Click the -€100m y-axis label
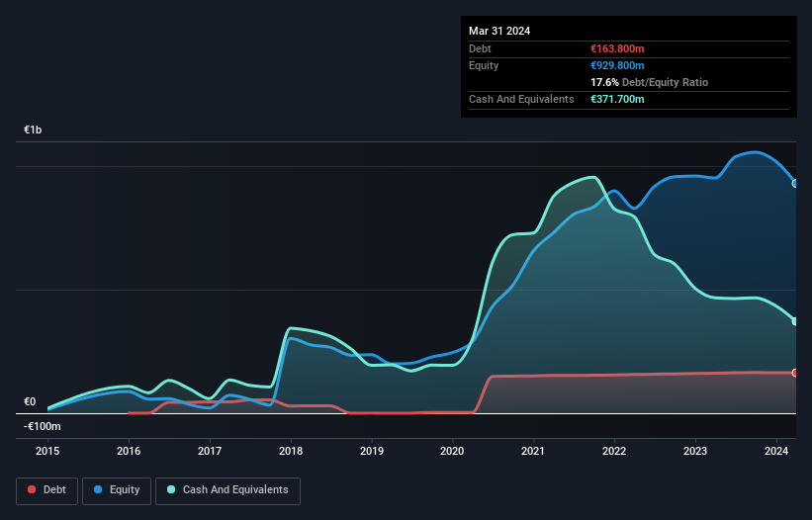812x520 pixels. pyautogui.click(x=42, y=426)
